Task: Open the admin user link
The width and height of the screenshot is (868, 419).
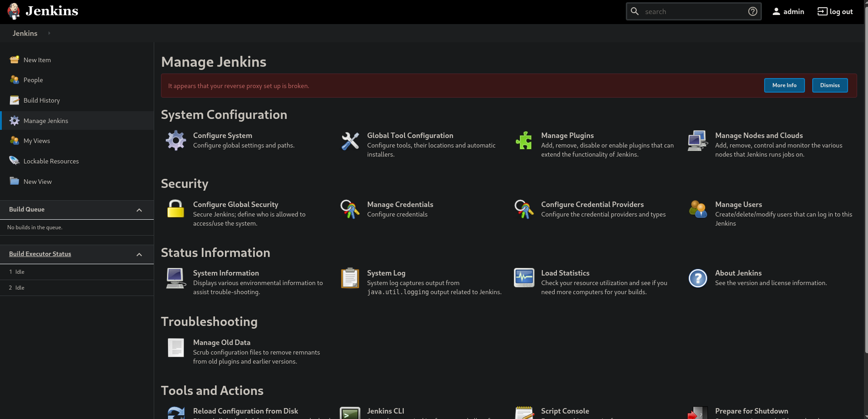Action: pyautogui.click(x=788, y=11)
